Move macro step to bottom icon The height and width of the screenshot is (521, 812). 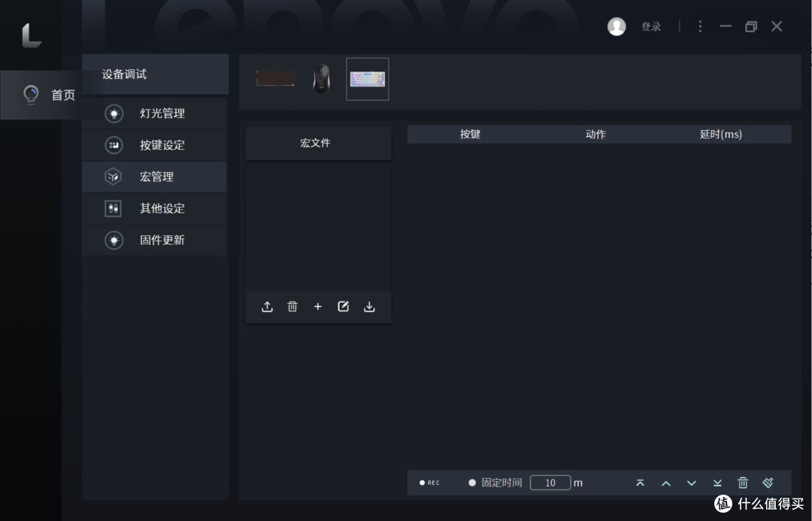pos(717,483)
